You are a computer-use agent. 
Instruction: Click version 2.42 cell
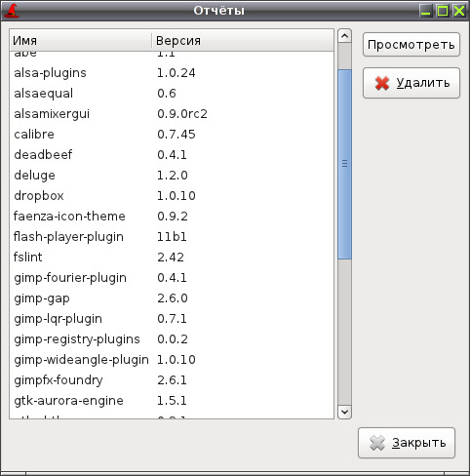[171, 258]
